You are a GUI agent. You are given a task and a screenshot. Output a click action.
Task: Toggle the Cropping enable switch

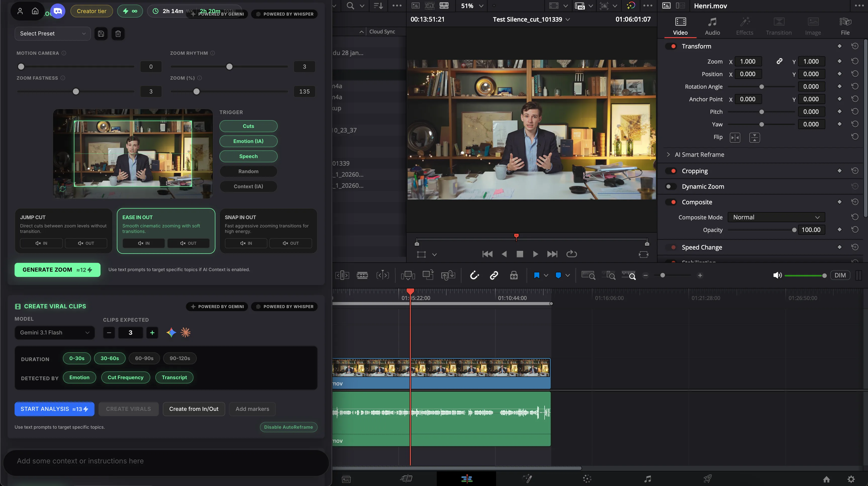671,171
